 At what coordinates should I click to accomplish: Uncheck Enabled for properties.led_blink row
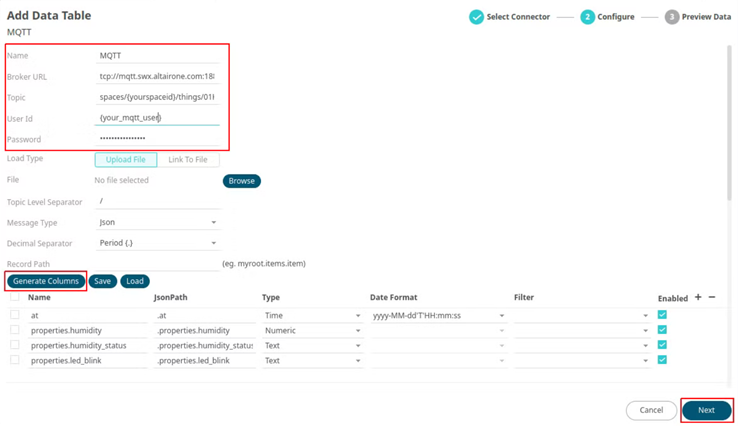(x=662, y=360)
